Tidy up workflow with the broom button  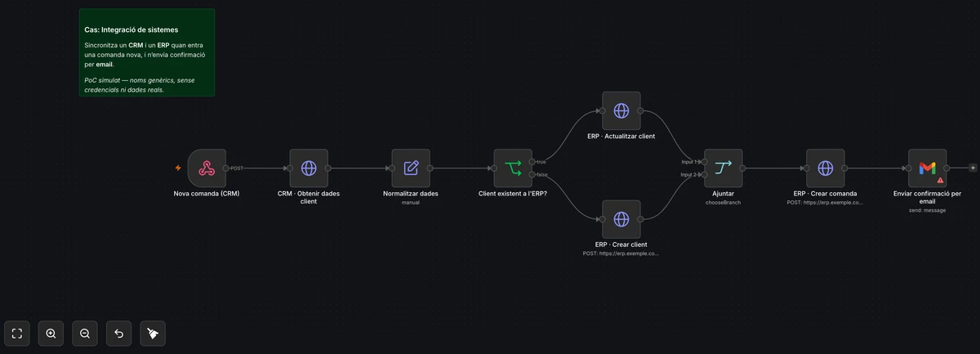coord(153,333)
